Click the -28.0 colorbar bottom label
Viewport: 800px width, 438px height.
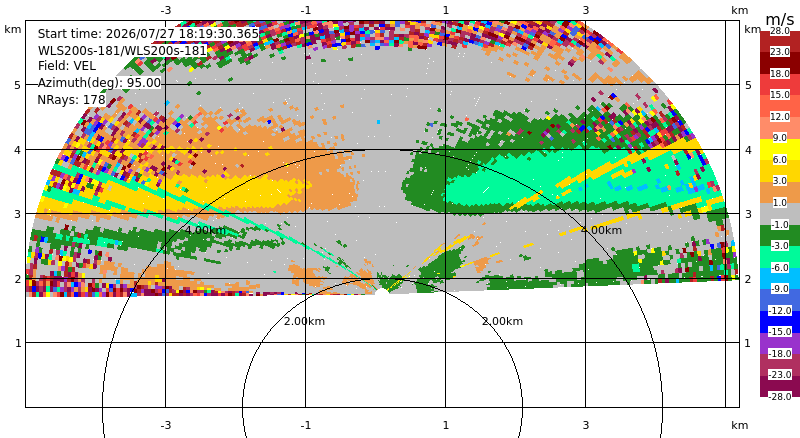click(780, 396)
